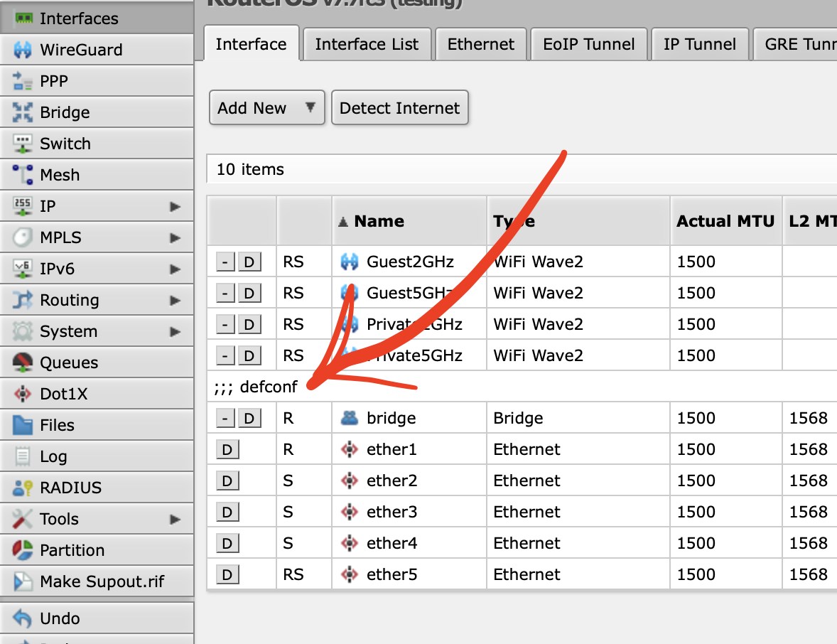837x644 pixels.
Task: Open the ether5 interface link
Action: tap(391, 574)
